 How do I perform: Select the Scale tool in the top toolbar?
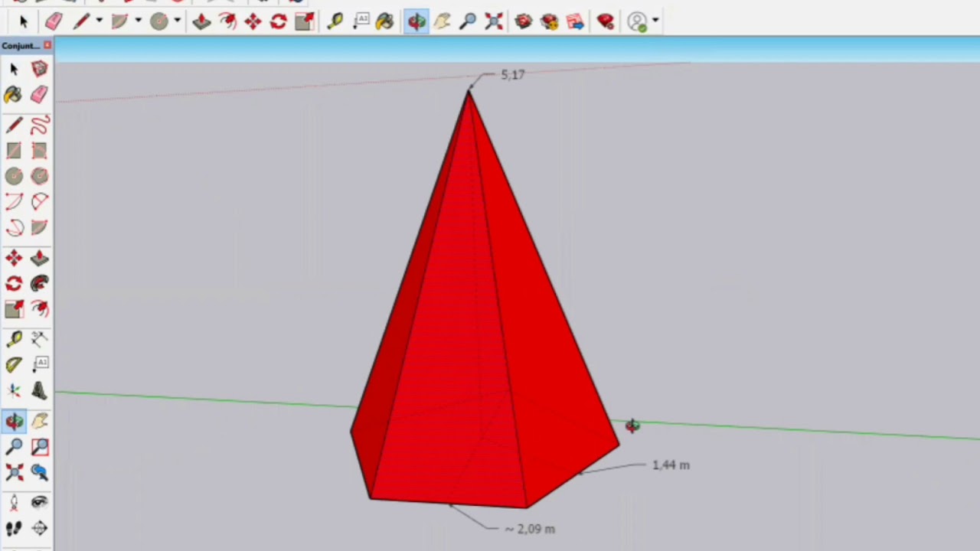(304, 21)
